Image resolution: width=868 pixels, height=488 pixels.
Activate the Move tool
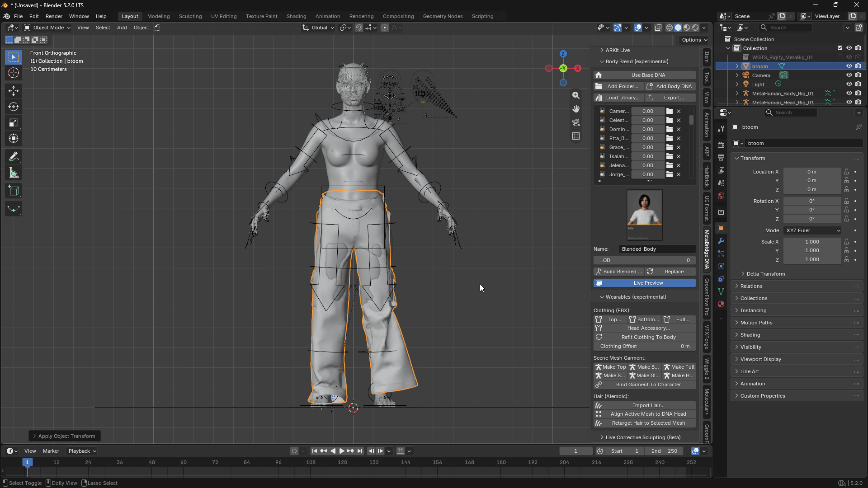click(14, 91)
